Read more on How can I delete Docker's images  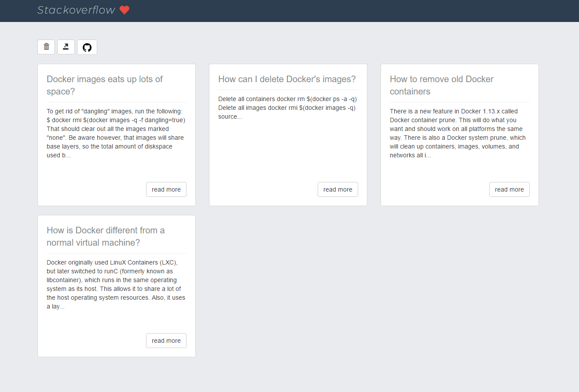(338, 189)
